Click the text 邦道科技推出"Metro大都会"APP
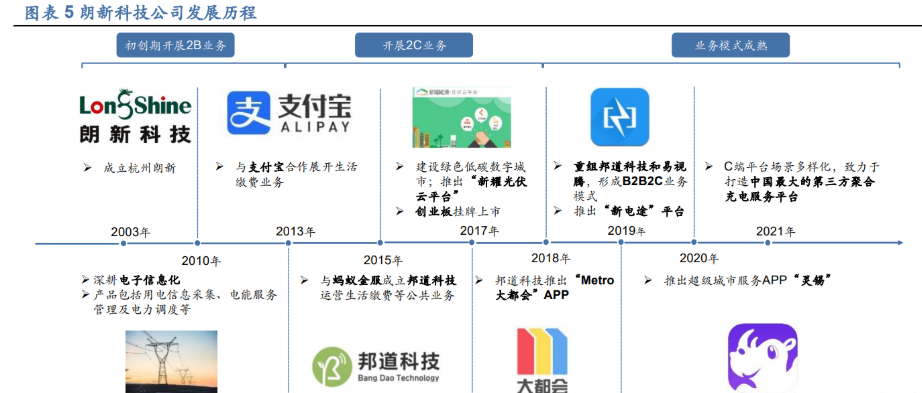Image resolution: width=922 pixels, height=393 pixels. click(555, 287)
